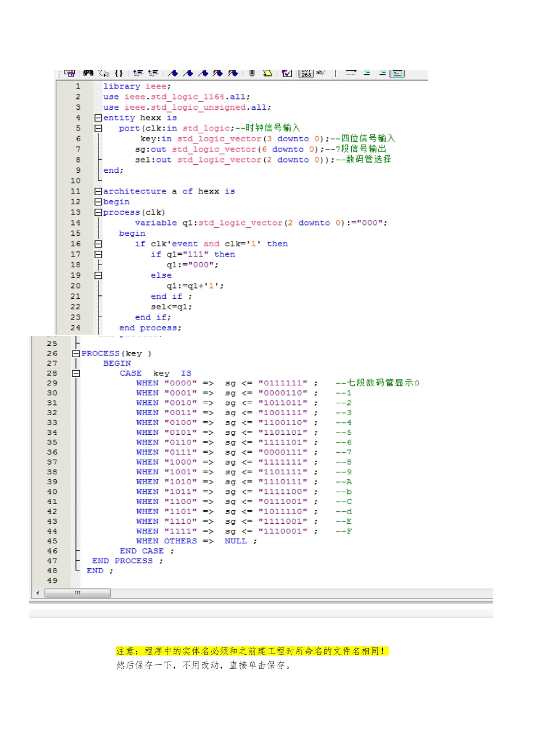
Task: Click the dotted arrow toolbar icon
Action: click(x=351, y=73)
